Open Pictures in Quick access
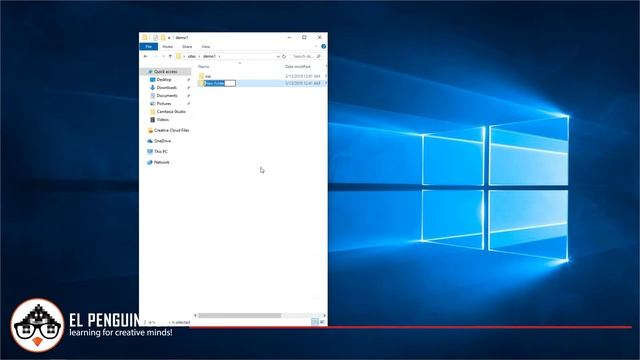 164,104
